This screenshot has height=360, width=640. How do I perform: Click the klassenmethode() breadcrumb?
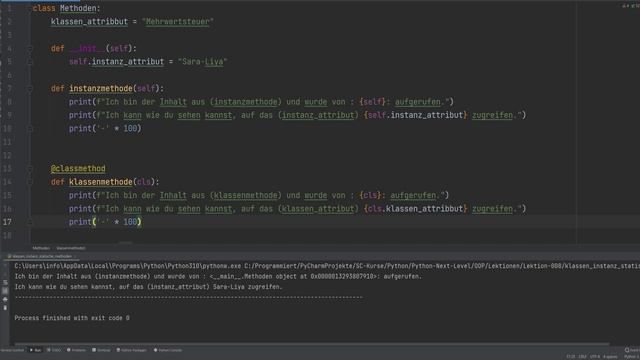(x=71, y=248)
